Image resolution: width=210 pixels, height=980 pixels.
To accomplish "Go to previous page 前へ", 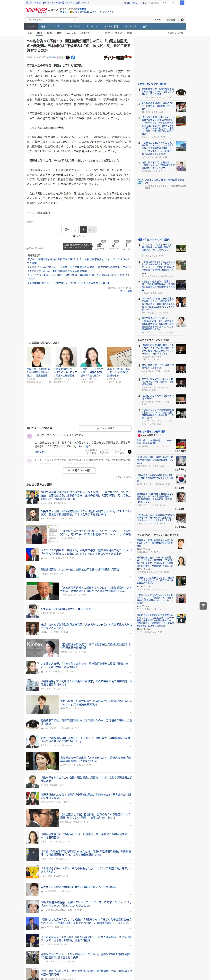I will 66,229.
